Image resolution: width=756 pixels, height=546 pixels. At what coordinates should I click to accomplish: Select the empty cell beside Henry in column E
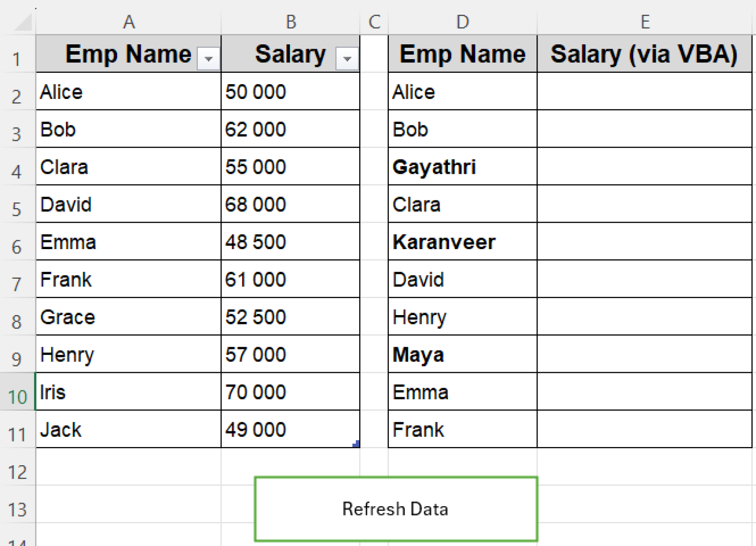[x=644, y=317]
